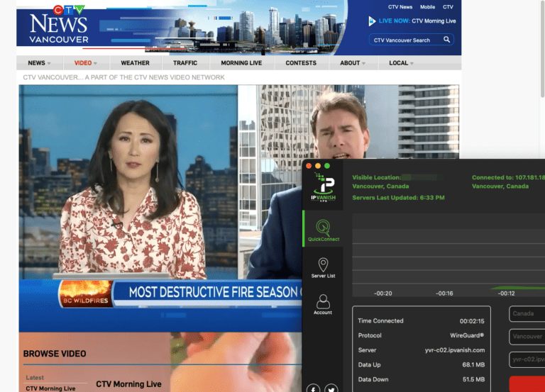
Task: Click the Servers Last Updated text
Action: [398, 198]
